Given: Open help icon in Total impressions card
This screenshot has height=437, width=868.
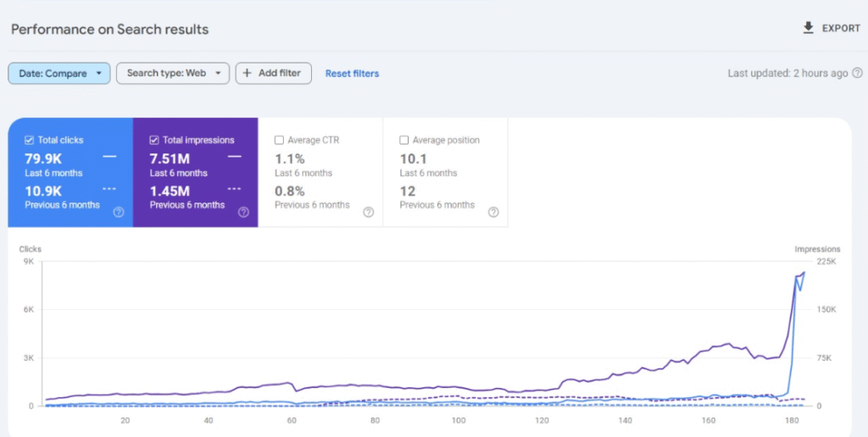Looking at the screenshot, I should [243, 213].
